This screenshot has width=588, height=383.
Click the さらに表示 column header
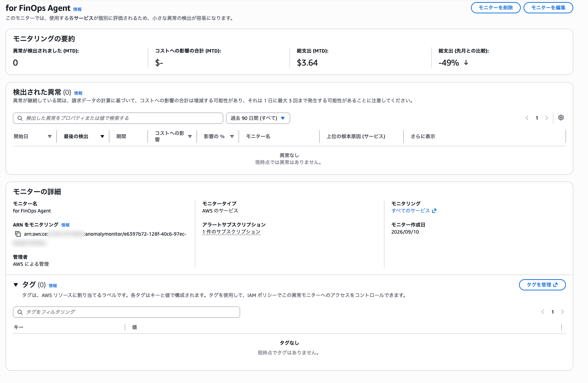tap(423, 136)
